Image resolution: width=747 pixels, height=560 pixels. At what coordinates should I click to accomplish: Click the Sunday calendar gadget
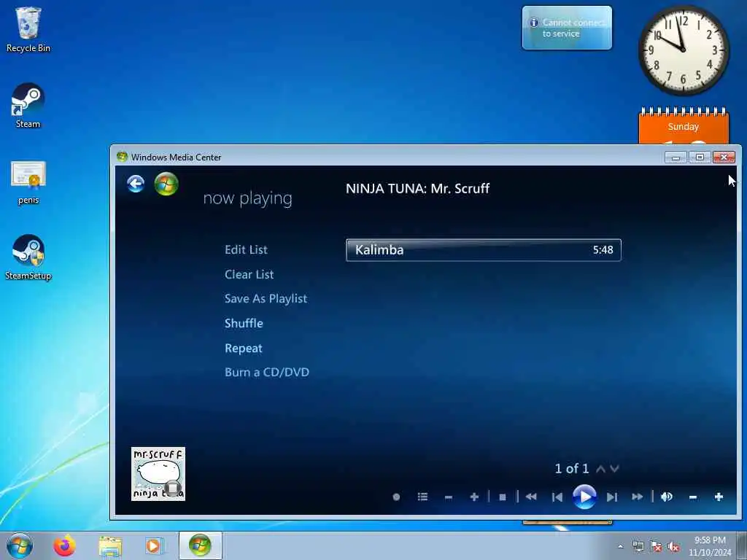[683, 126]
